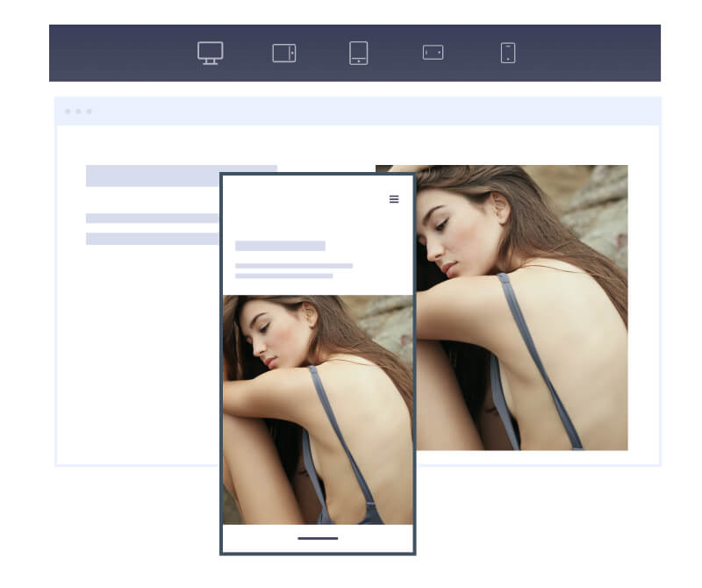Select the phone landscape preview icon
Image resolution: width=702 pixels, height=588 pixels.
pos(432,53)
